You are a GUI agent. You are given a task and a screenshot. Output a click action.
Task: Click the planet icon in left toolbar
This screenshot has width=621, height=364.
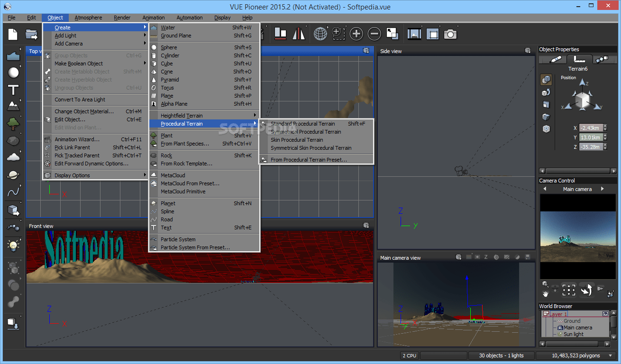13,175
